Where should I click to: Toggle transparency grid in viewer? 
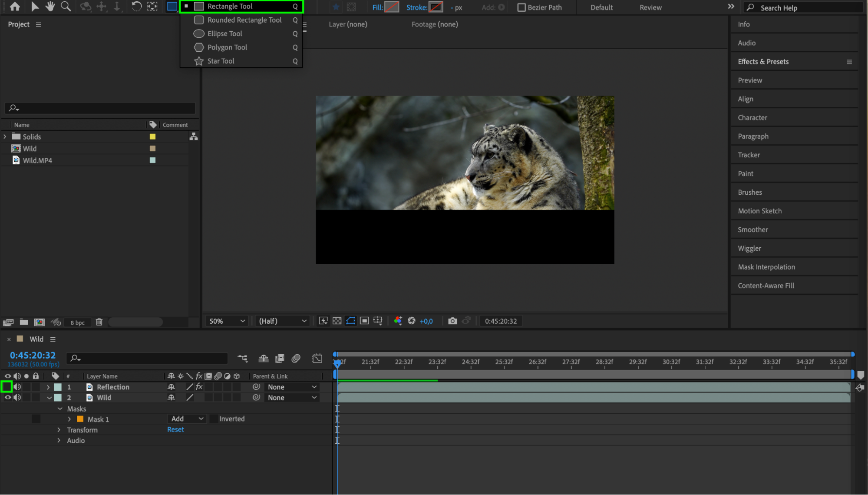pos(337,321)
